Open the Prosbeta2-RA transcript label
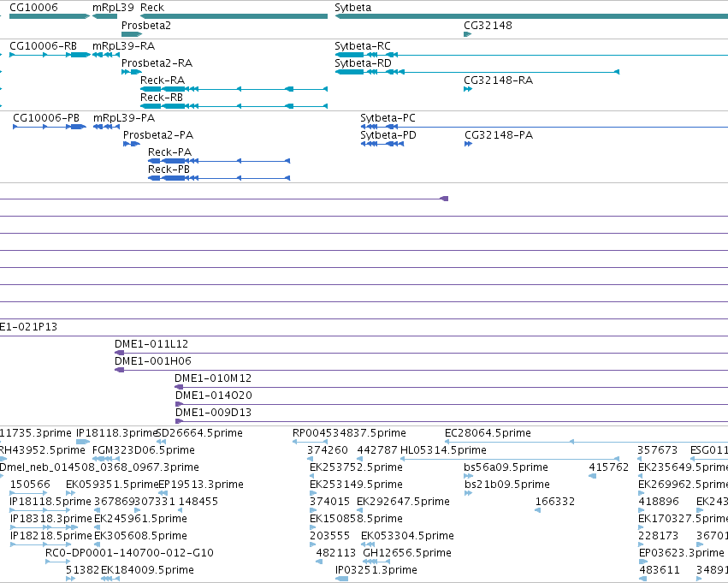 pyautogui.click(x=157, y=62)
